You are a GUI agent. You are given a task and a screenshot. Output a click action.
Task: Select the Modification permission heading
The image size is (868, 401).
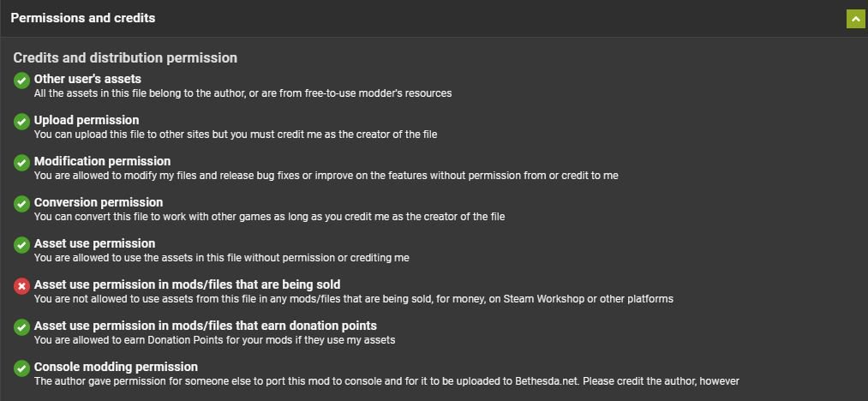coord(103,161)
